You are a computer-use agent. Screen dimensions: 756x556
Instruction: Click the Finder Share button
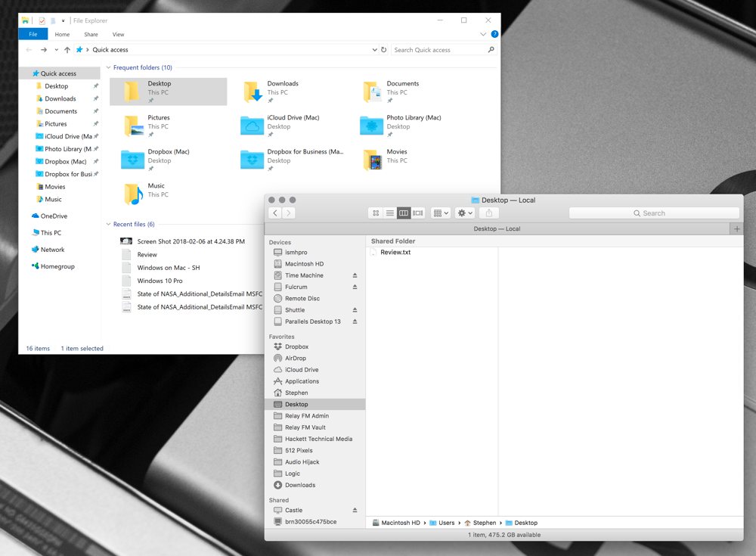click(x=488, y=213)
